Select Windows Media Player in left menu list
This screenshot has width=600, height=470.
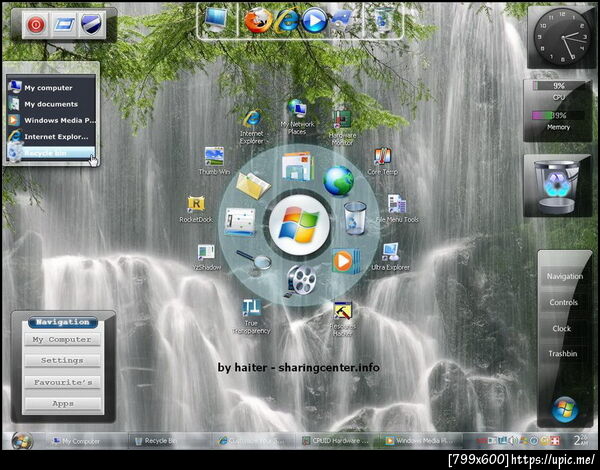tap(51, 120)
